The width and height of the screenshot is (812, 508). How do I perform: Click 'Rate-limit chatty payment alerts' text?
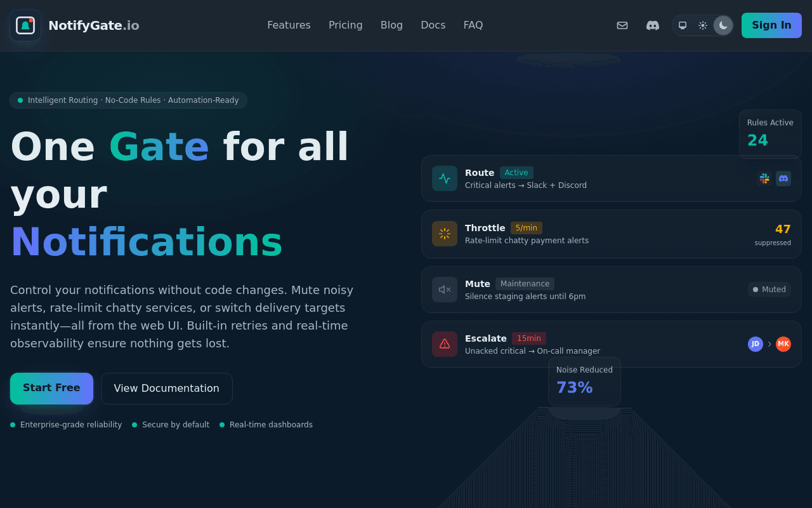point(527,241)
